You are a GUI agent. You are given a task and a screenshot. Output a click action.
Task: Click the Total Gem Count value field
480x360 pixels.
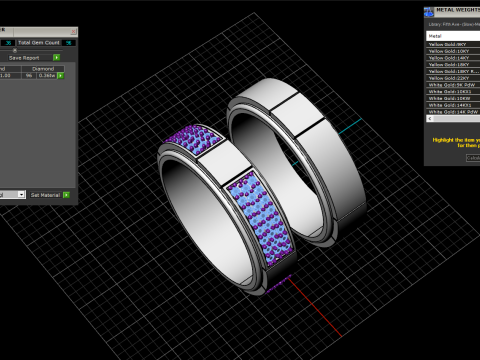point(69,43)
